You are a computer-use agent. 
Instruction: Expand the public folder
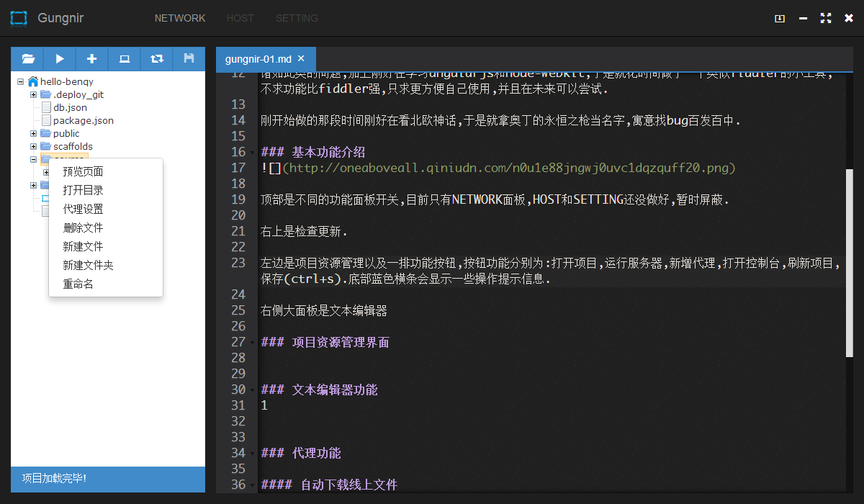pos(33,133)
